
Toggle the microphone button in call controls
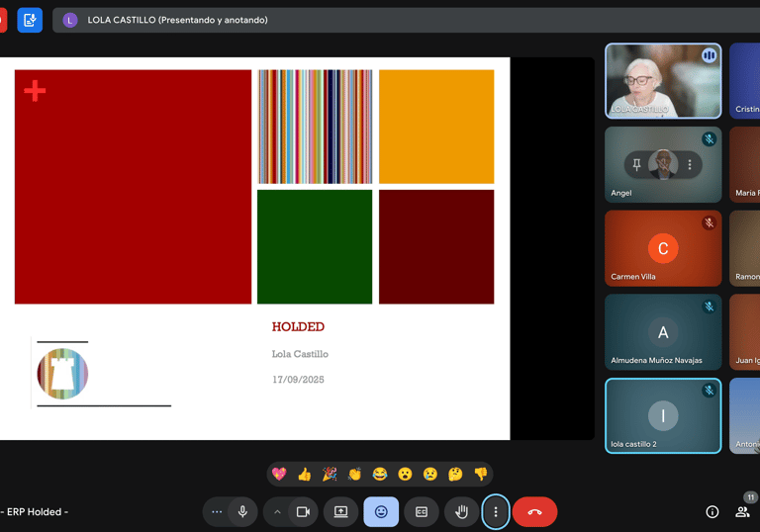(x=242, y=511)
